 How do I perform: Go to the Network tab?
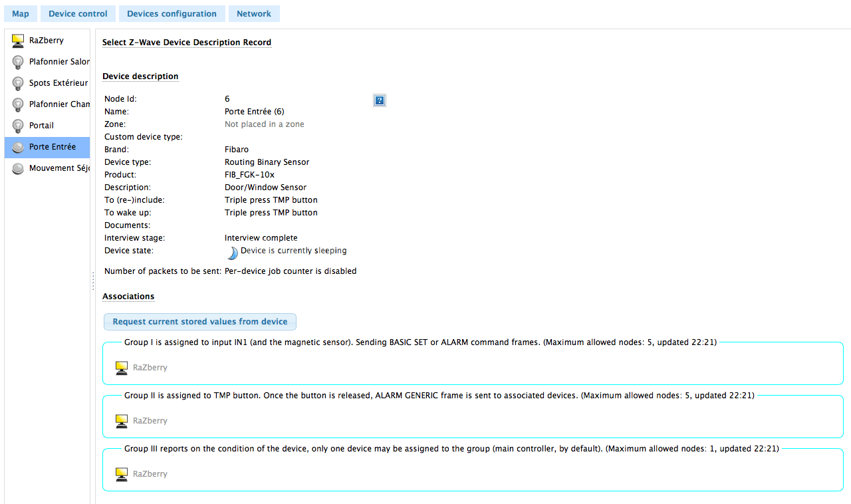[254, 13]
